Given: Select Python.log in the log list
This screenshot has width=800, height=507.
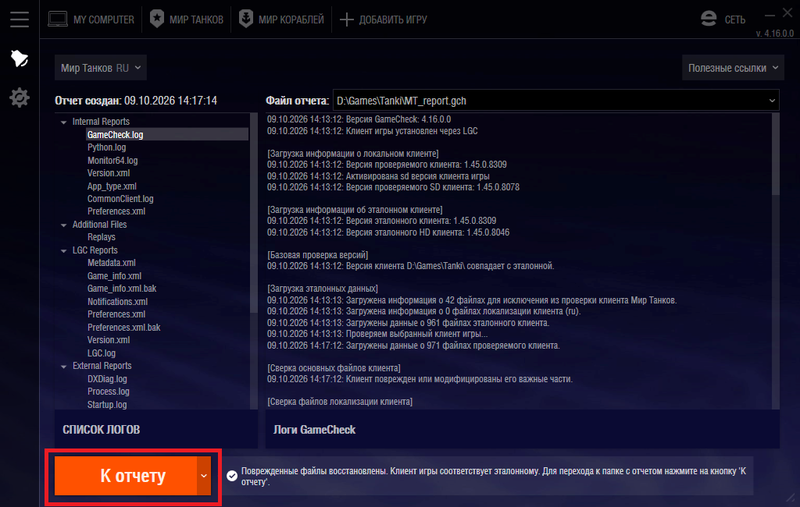Looking at the screenshot, I should click(x=107, y=147).
